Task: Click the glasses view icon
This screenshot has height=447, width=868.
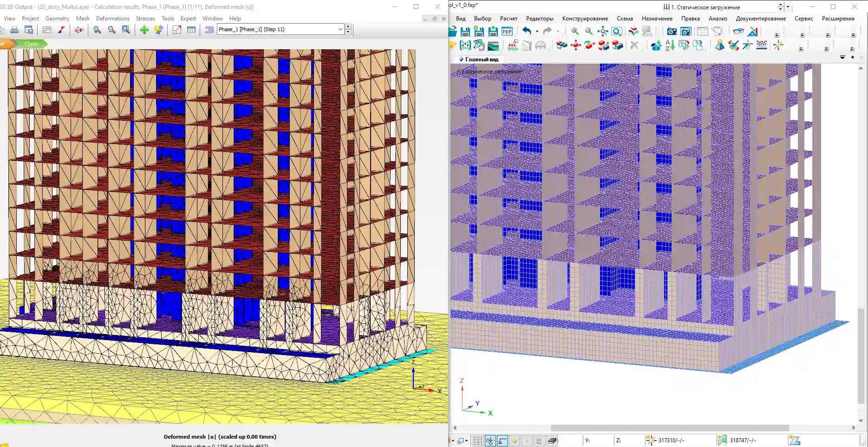Action: [x=738, y=32]
